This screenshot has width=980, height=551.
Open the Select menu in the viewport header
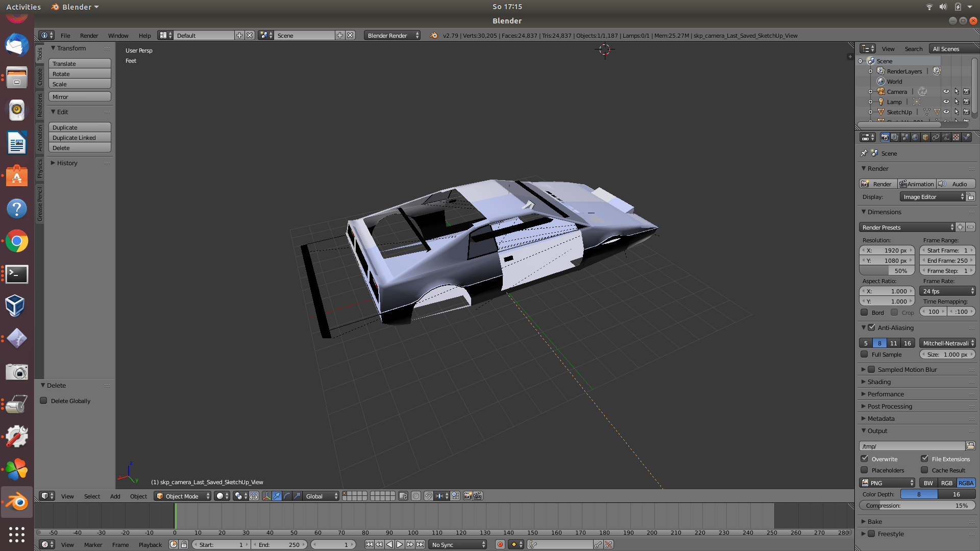click(92, 496)
